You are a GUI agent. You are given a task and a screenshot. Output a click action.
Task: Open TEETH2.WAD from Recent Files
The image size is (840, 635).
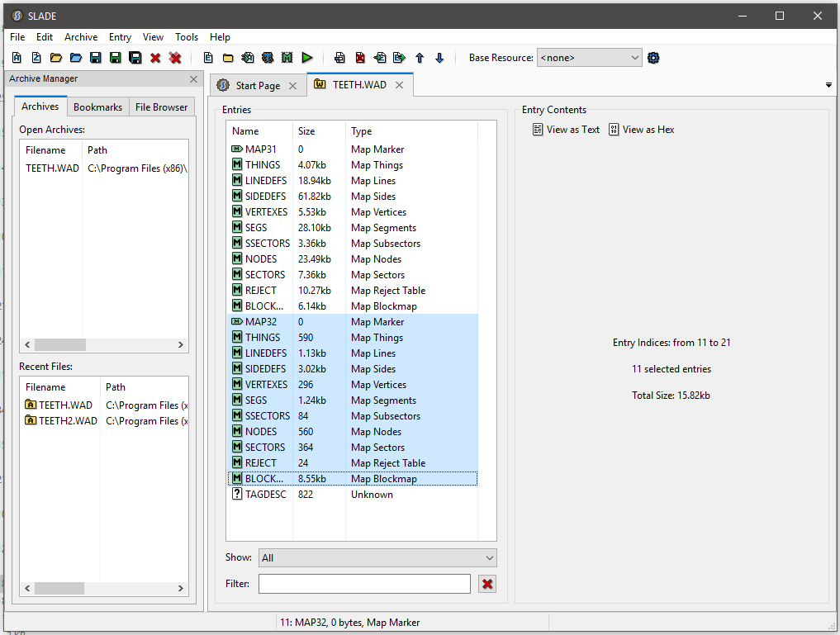(x=68, y=421)
